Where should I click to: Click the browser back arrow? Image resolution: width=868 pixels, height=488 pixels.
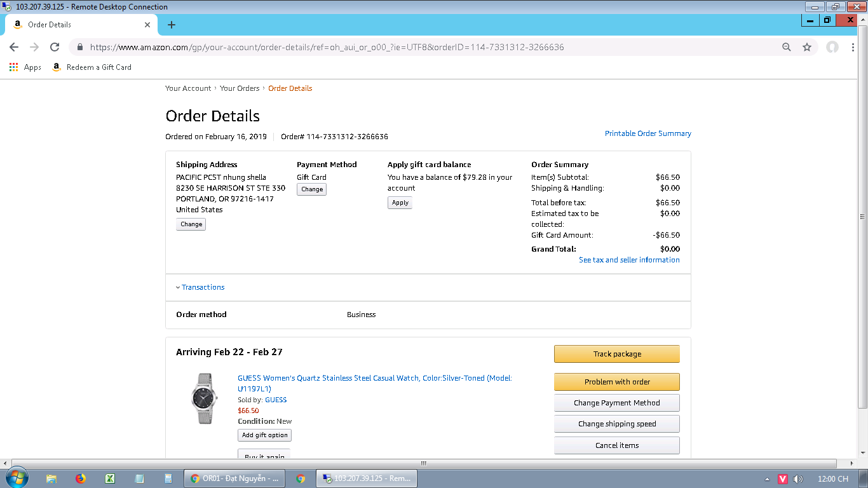(14, 47)
